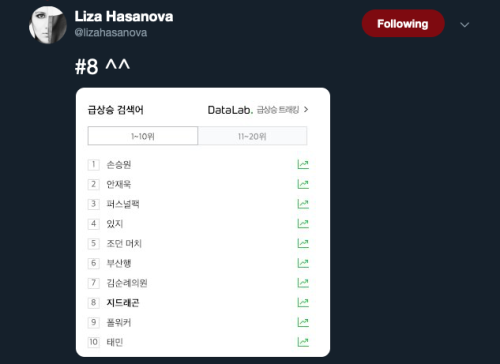Click the @lizahasanova handle
This screenshot has height=364, width=500.
[111, 33]
